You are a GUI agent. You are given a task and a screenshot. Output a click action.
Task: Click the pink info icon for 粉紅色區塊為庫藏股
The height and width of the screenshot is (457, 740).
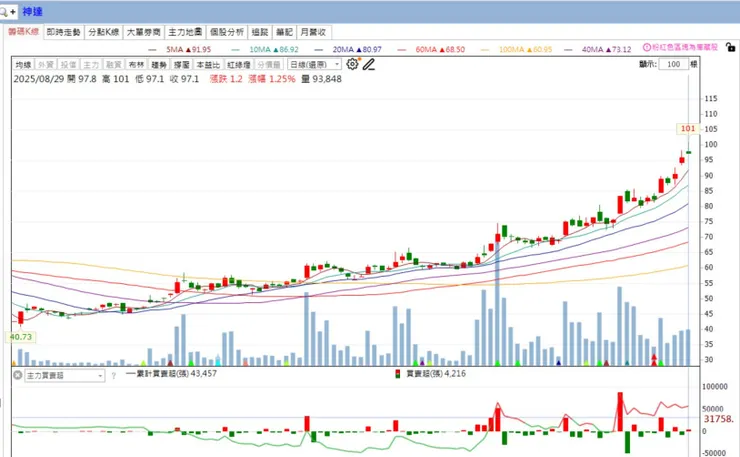click(647, 47)
